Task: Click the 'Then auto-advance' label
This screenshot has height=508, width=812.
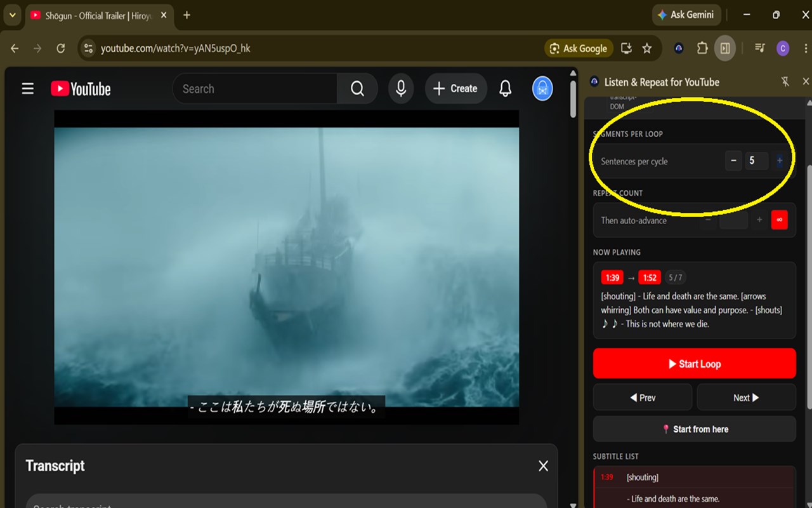Action: point(634,220)
